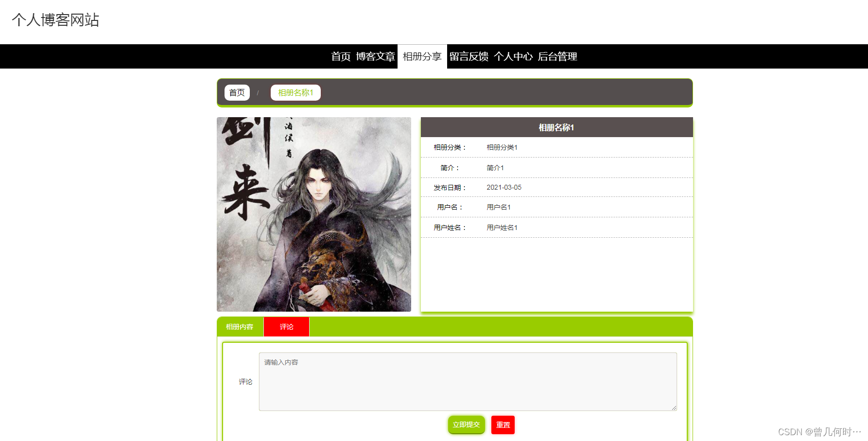Focus the 请输入内容 comment text area
Screen dimensions: 868x441
(x=468, y=382)
